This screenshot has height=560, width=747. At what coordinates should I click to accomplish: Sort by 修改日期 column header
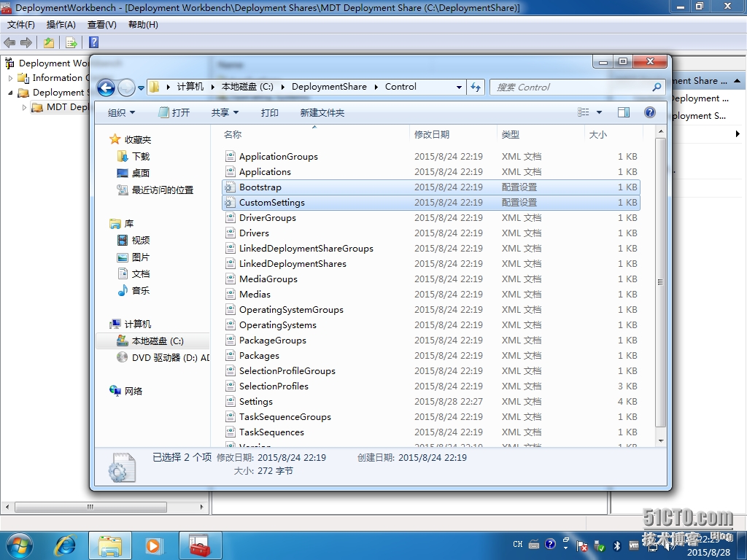(453, 134)
